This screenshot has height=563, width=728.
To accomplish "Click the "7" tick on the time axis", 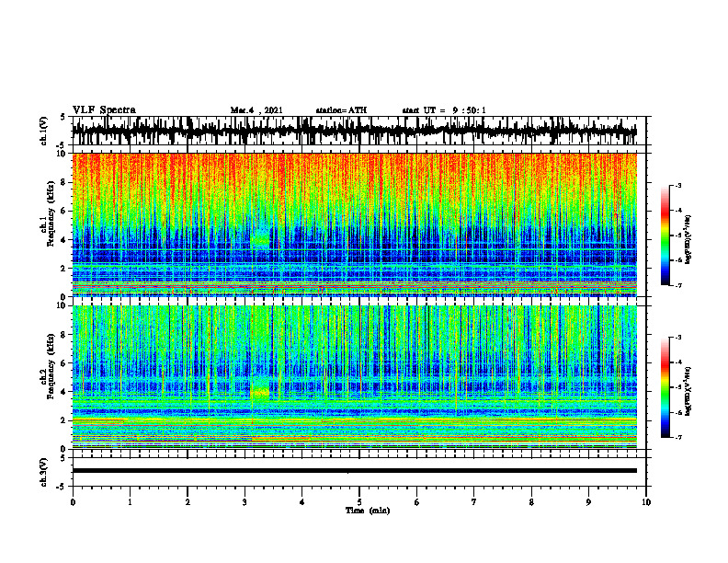I will coord(474,502).
